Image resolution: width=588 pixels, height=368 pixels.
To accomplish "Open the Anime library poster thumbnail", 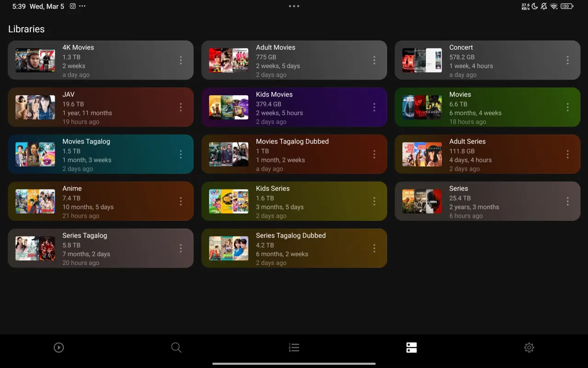I will click(35, 201).
